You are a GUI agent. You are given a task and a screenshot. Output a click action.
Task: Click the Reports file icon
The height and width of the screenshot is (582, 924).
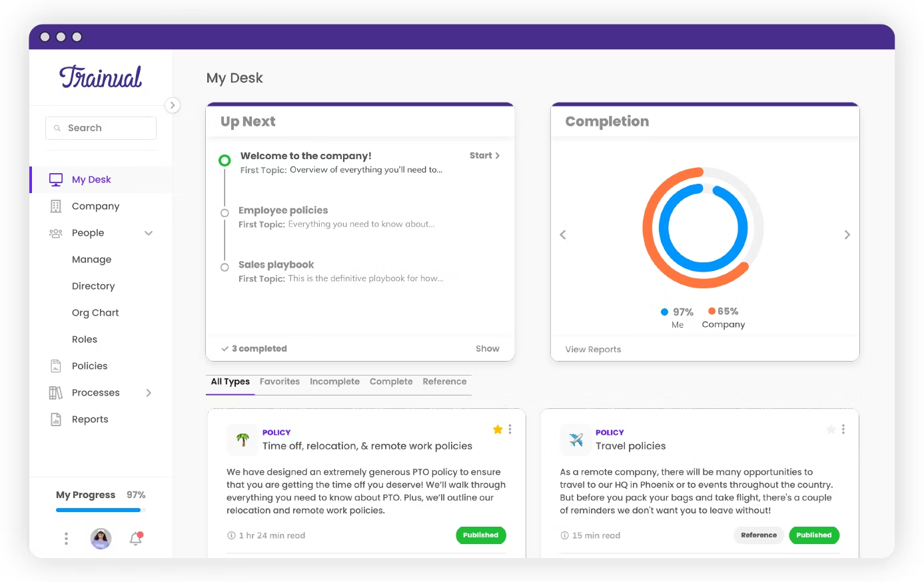click(x=56, y=420)
